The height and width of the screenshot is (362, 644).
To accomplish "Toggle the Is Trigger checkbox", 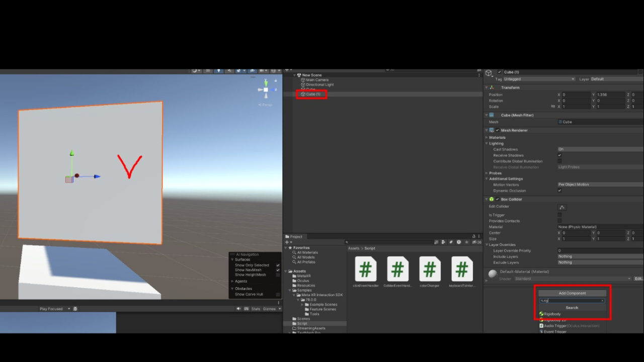I will click(x=559, y=215).
